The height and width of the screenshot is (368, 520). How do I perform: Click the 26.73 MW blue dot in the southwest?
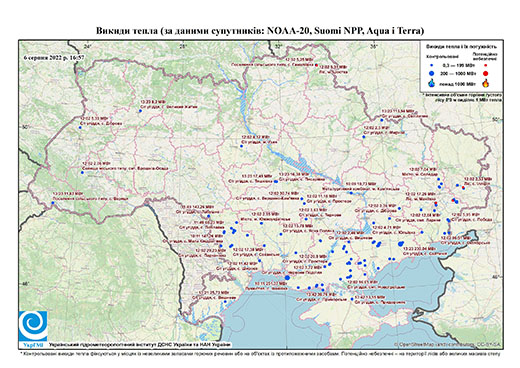pos(225,302)
